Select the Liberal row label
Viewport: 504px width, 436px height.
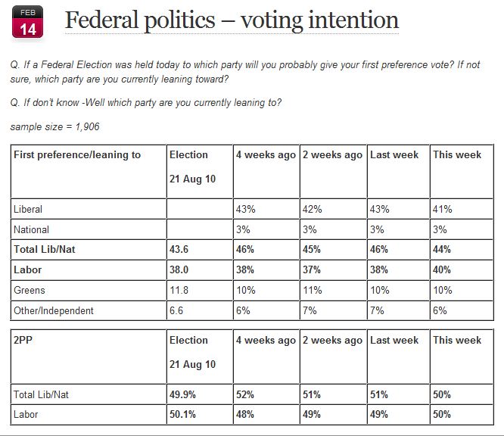29,209
